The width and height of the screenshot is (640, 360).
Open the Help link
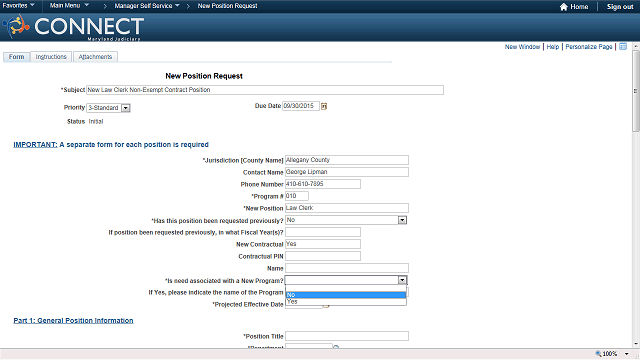coord(553,47)
